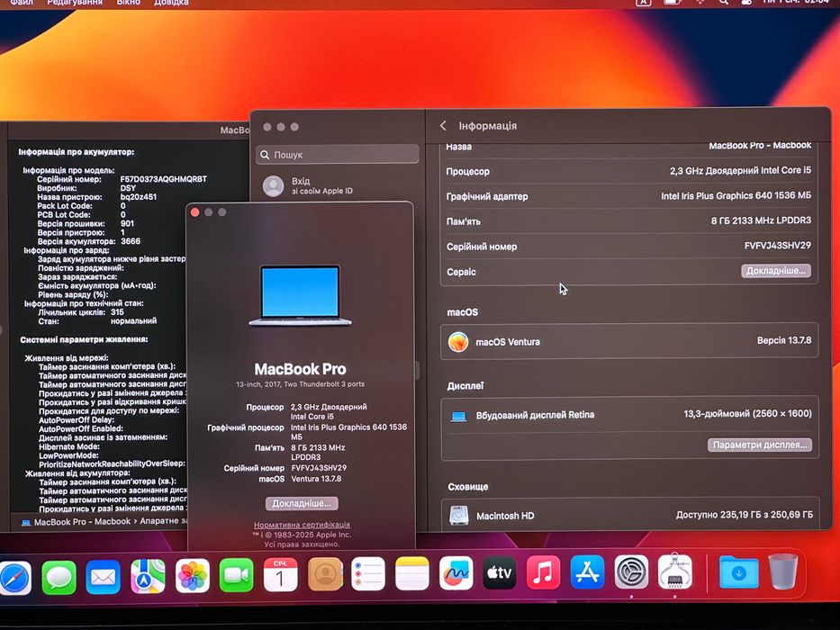
Task: Open Apple TV app in Dock
Action: coord(500,572)
